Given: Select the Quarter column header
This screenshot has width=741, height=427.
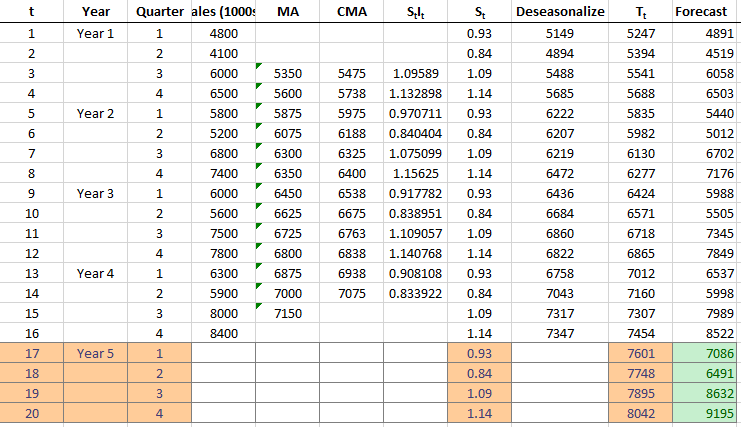Looking at the screenshot, I should click(158, 11).
